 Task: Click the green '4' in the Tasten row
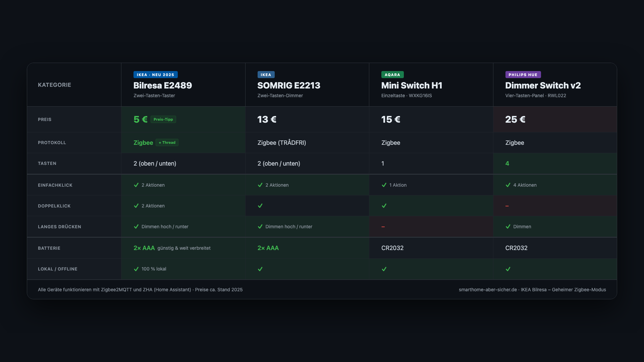tap(507, 164)
